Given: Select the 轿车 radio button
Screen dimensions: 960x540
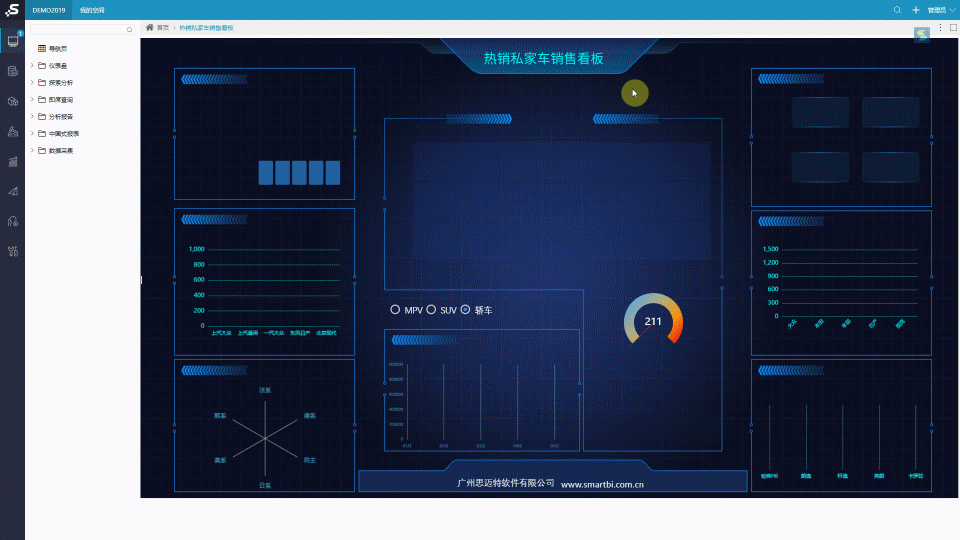Looking at the screenshot, I should (x=465, y=310).
